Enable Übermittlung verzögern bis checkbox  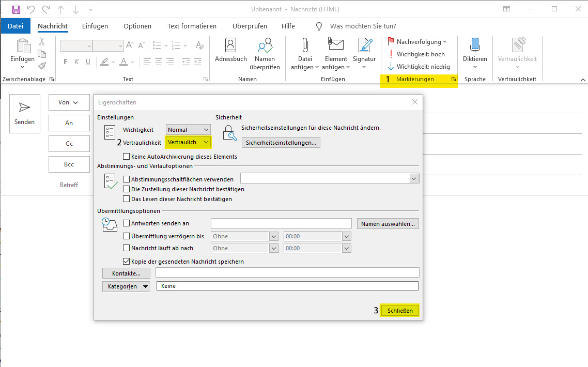click(127, 236)
